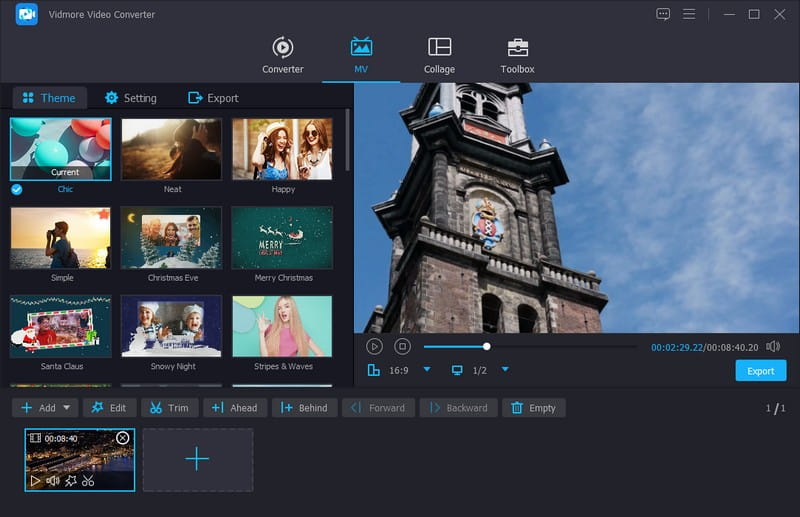Open the feedback chat icon in title bar

pyautogui.click(x=663, y=14)
